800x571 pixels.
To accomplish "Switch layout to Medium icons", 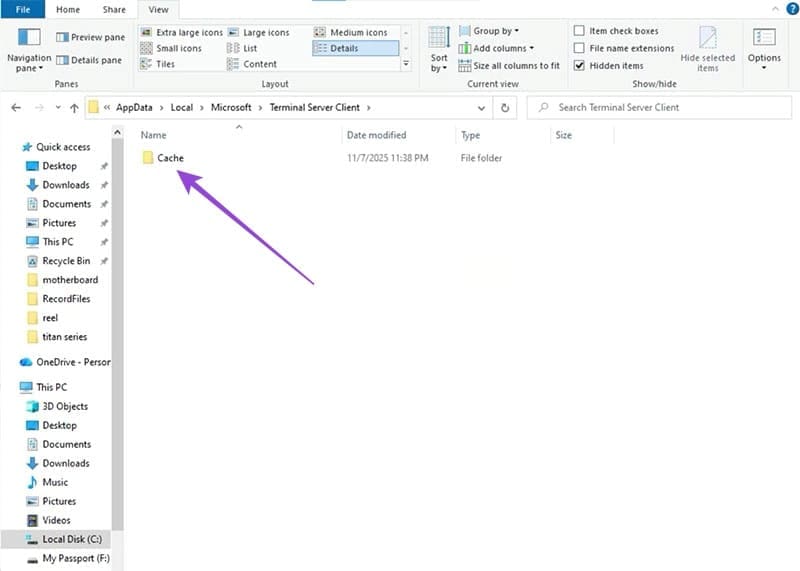I will coord(351,32).
